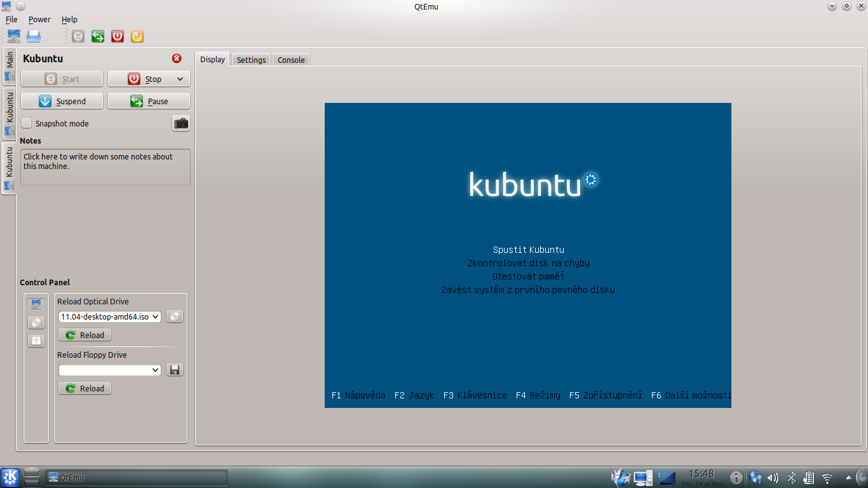Click the activity icon next to K launcher

pyautogui.click(x=32, y=477)
